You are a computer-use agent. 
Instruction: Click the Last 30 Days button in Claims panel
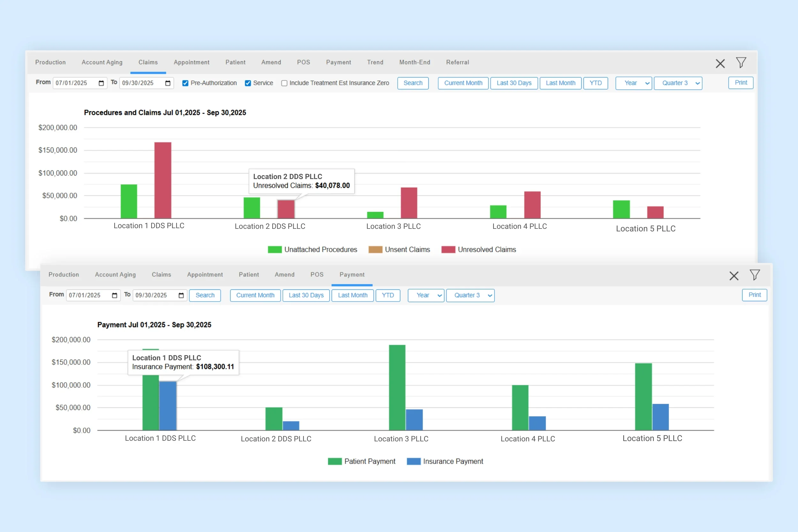514,84
